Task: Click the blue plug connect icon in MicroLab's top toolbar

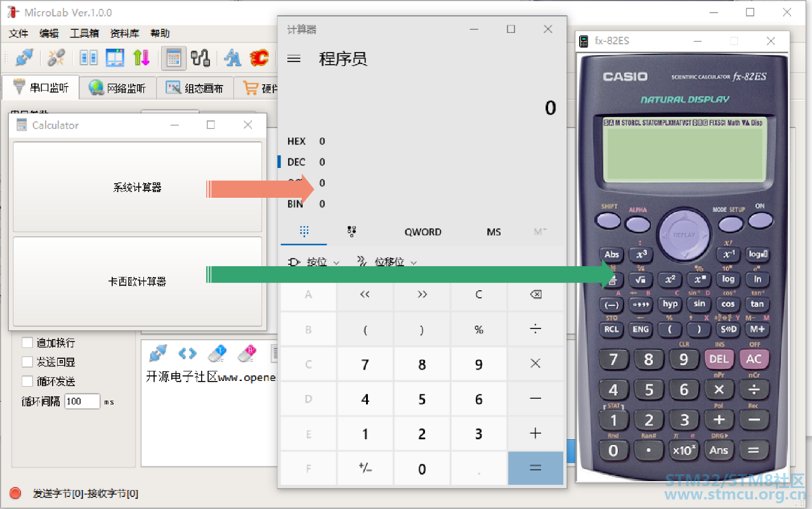Action: tap(24, 58)
